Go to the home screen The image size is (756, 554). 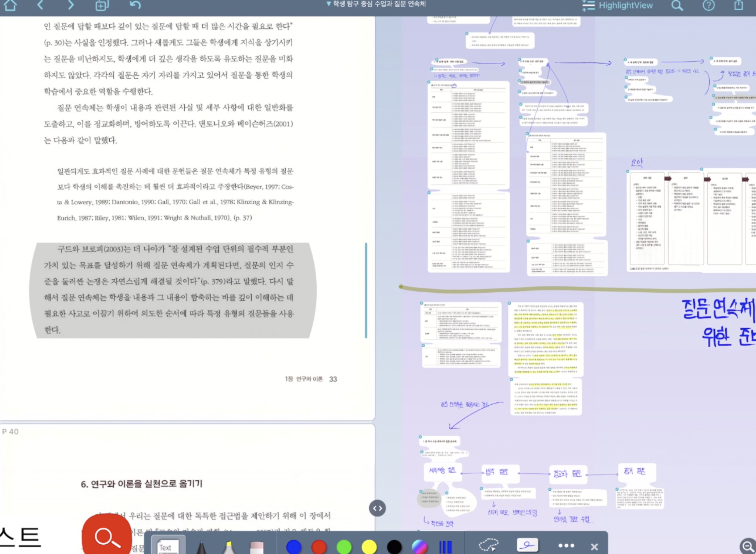click(10, 5)
